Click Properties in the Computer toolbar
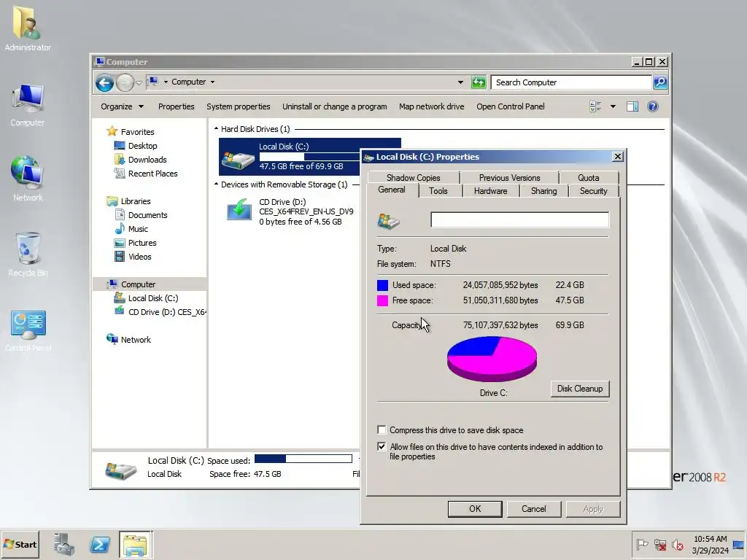Image resolution: width=747 pixels, height=560 pixels. (177, 106)
